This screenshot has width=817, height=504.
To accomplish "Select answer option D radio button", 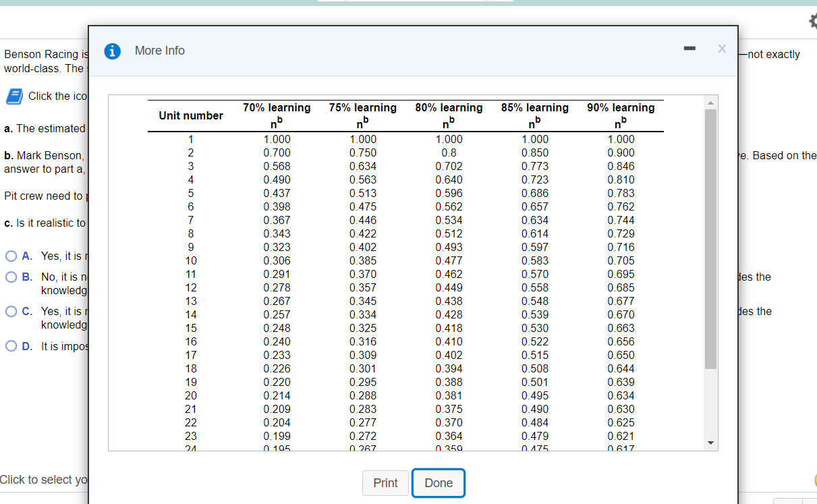I will pos(11,347).
